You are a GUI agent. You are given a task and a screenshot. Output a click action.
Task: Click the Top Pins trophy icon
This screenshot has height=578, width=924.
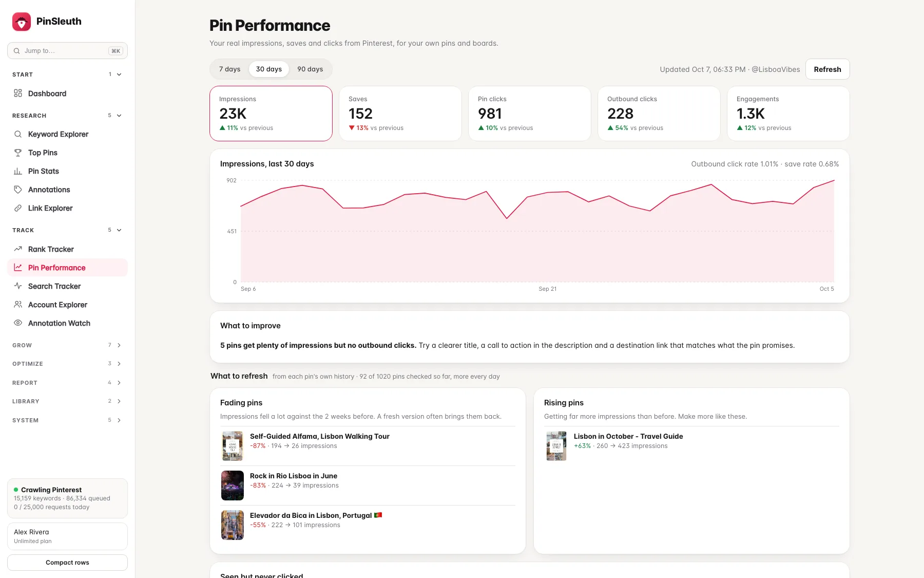(18, 153)
